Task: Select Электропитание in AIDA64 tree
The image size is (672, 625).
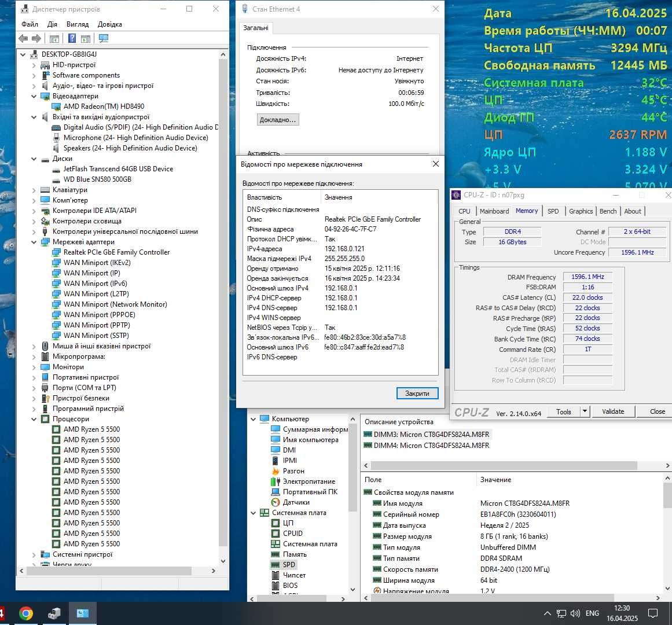Action: pos(309,481)
